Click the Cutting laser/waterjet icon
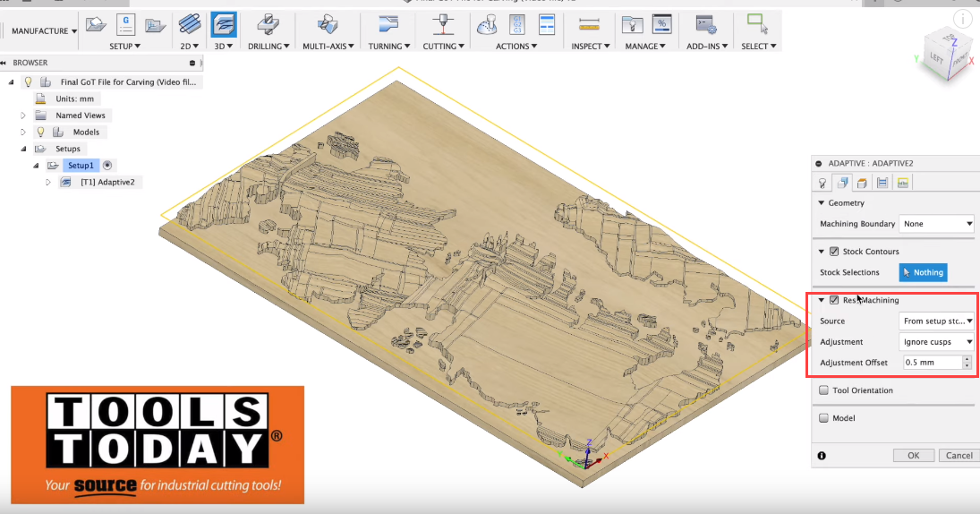 [443, 25]
